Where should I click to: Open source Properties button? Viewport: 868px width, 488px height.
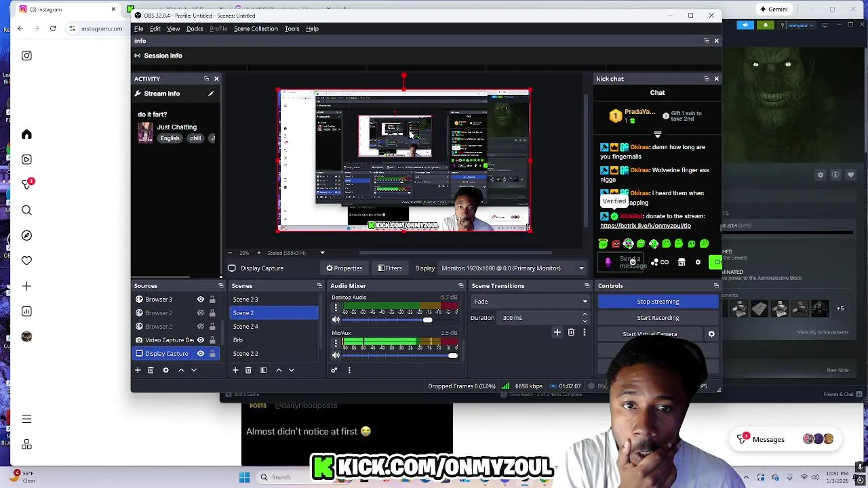click(344, 268)
